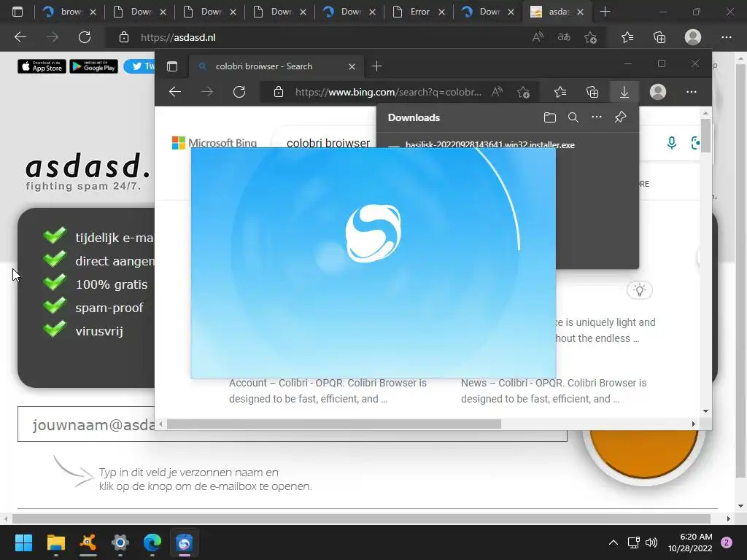Open notification center badge
The image size is (747, 560).
pyautogui.click(x=727, y=542)
